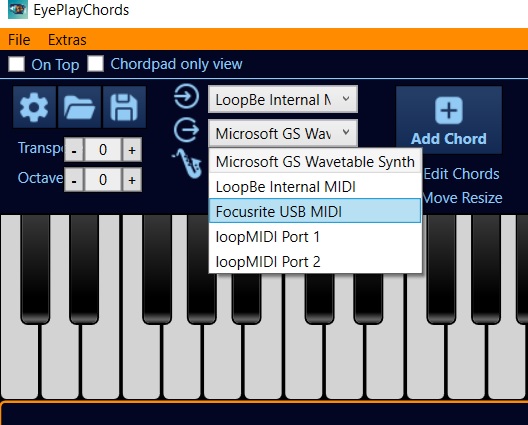The width and height of the screenshot is (528, 425).
Task: Increase Transpose with plus button
Action: (132, 150)
